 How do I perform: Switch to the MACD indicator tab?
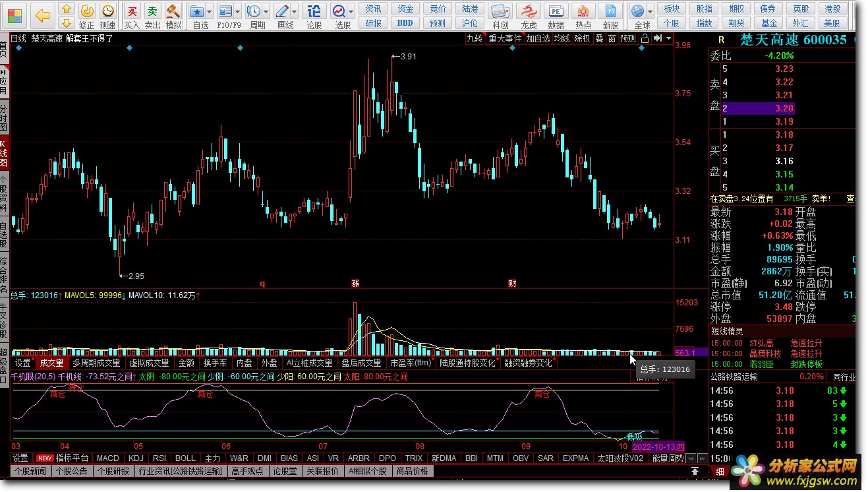pos(108,458)
